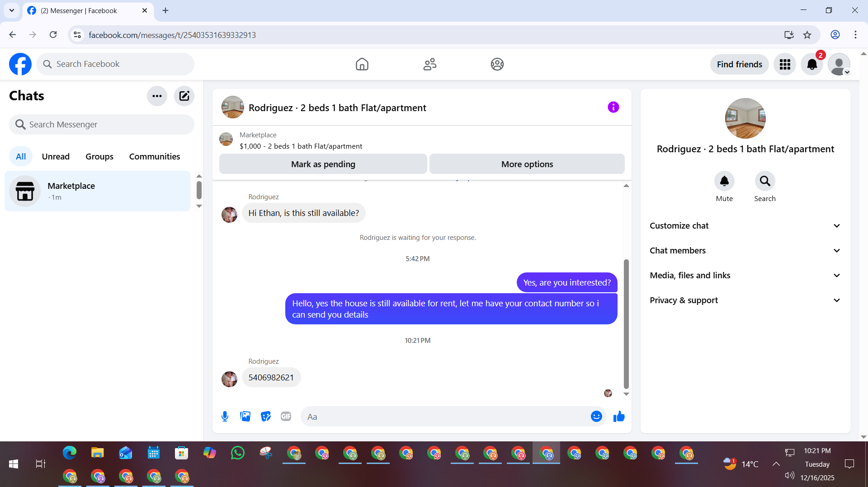The height and width of the screenshot is (487, 868).
Task: Open the Marketplace chat thread
Action: coord(97,191)
